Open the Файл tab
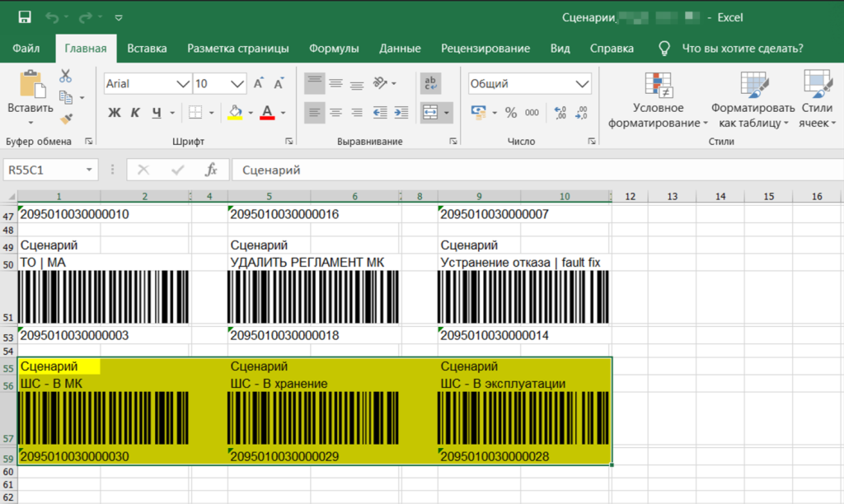844x504 pixels. [26, 49]
